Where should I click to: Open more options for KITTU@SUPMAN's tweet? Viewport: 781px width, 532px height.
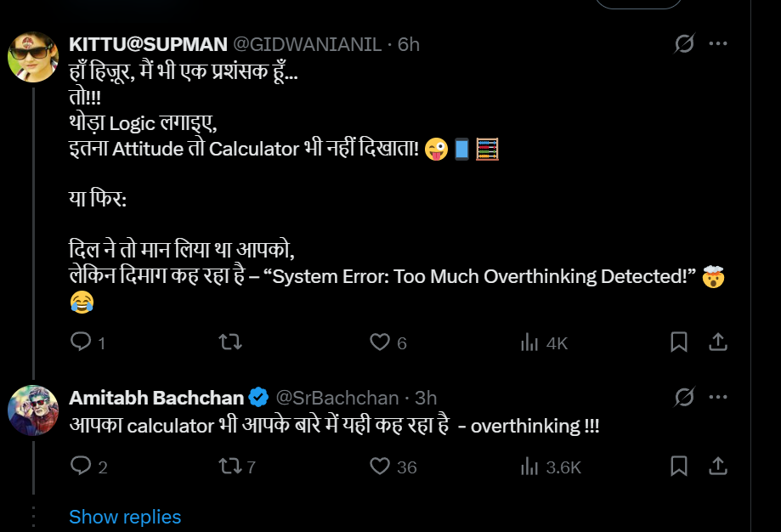coord(718,43)
